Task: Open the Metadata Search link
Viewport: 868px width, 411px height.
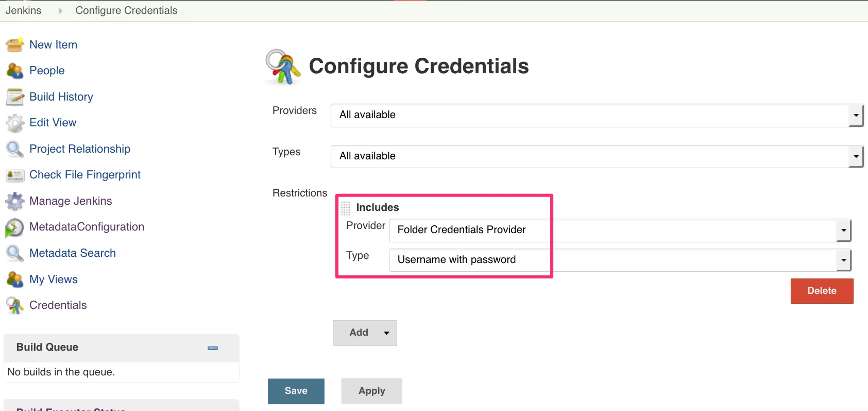Action: click(73, 253)
